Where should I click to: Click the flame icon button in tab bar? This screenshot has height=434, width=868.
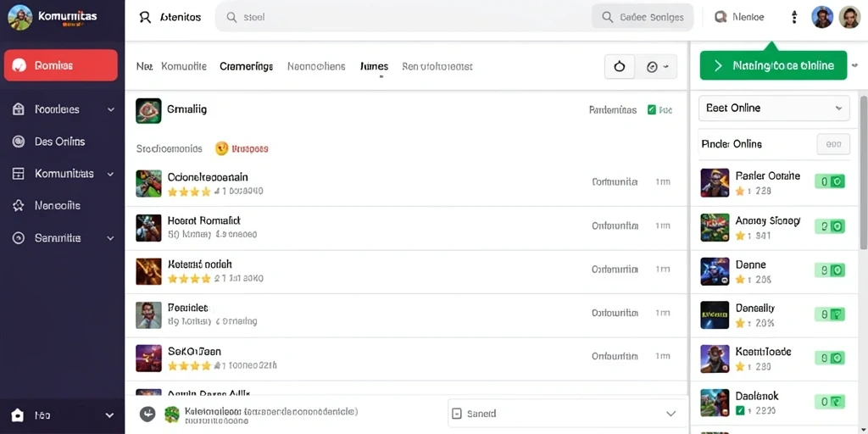(620, 67)
